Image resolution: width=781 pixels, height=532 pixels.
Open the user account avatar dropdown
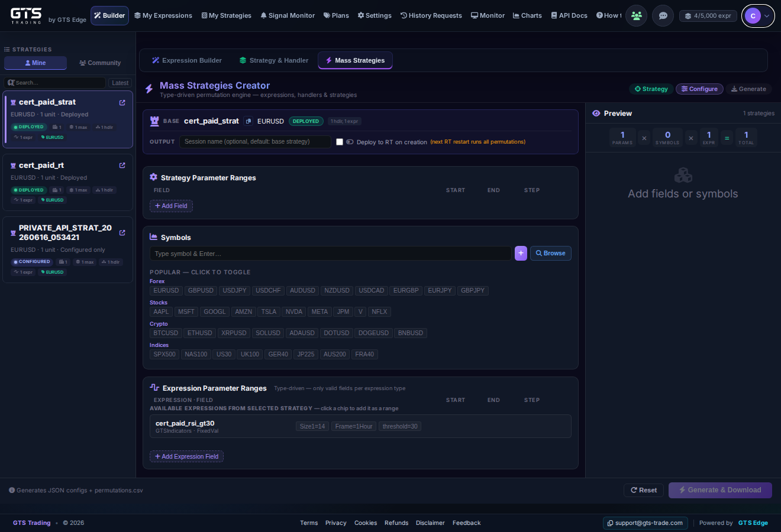pos(758,16)
